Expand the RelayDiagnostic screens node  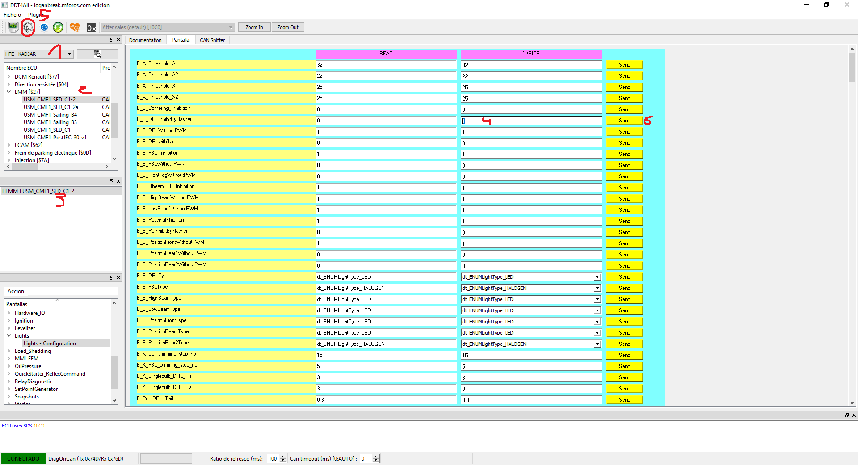coord(9,381)
